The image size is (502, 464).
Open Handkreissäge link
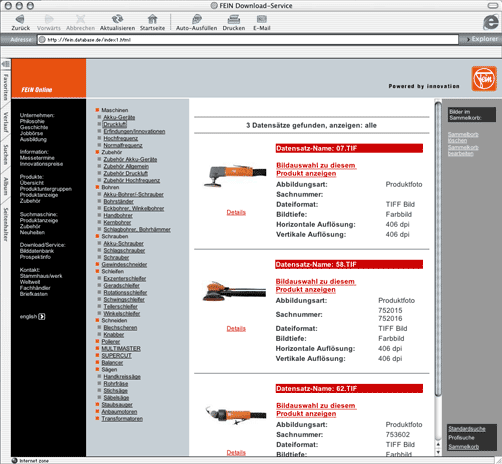point(122,376)
